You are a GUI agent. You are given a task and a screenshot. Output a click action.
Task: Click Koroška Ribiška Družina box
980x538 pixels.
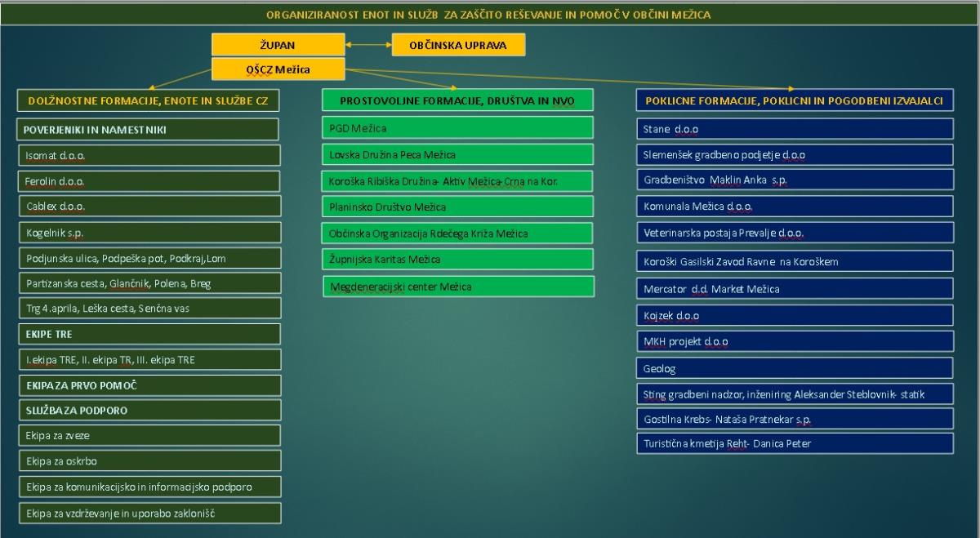pos(457,180)
